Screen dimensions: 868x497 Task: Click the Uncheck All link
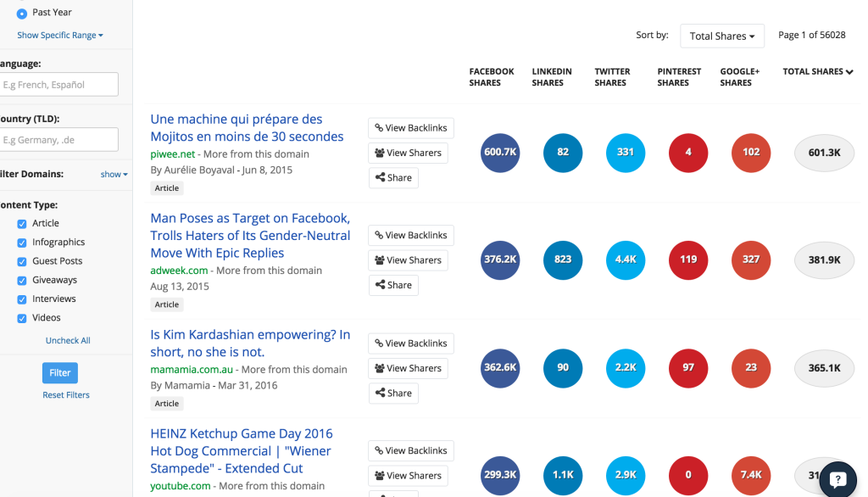point(67,339)
